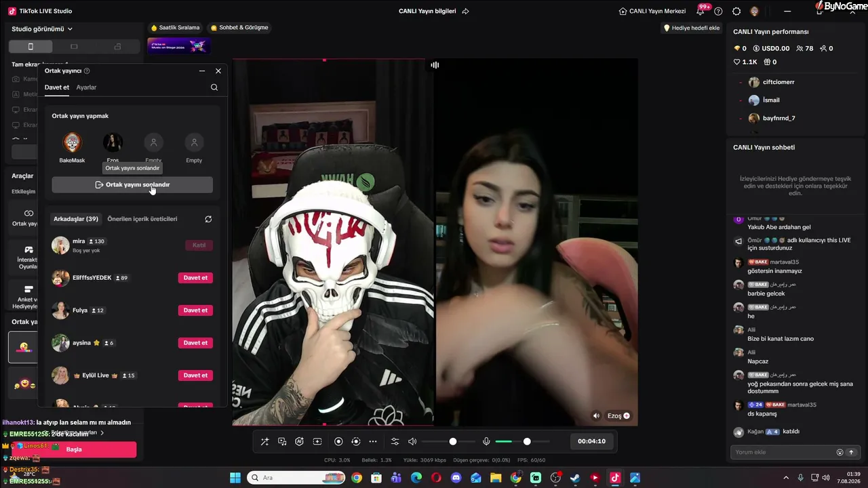Screen dimensions: 868x488
Task: Mute the microphone
Action: click(486, 442)
